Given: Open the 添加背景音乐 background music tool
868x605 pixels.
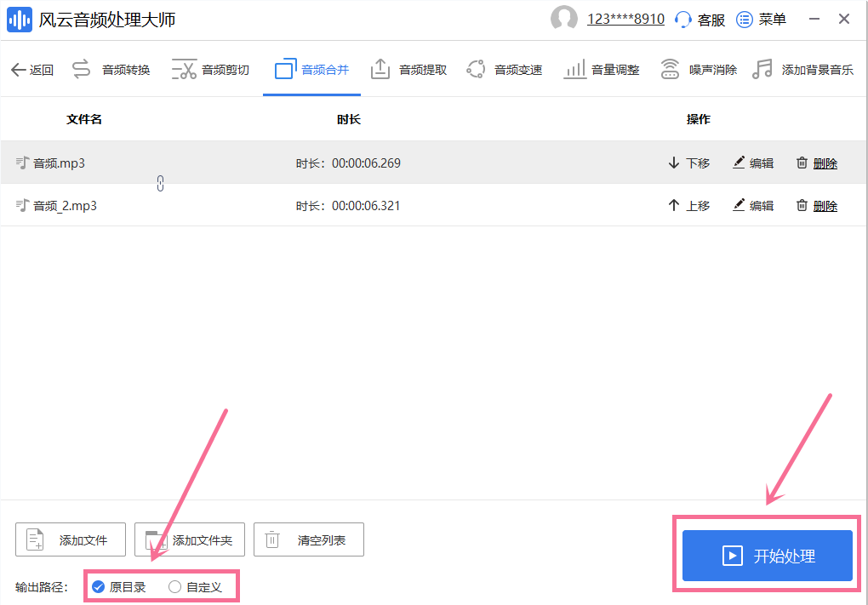Looking at the screenshot, I should pyautogui.click(x=802, y=70).
